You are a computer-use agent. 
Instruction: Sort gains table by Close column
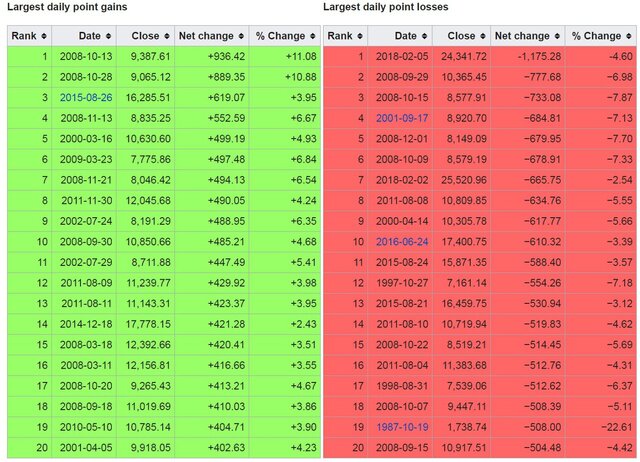(144, 36)
